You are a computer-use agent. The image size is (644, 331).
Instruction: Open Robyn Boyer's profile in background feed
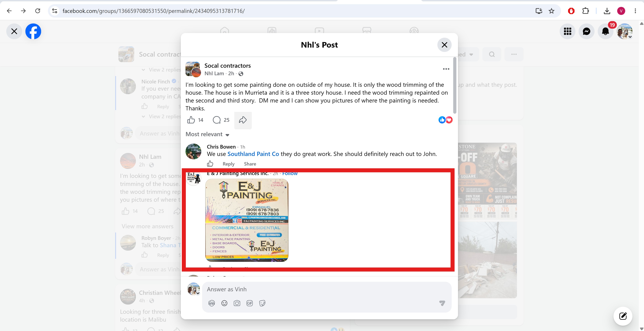(156, 238)
